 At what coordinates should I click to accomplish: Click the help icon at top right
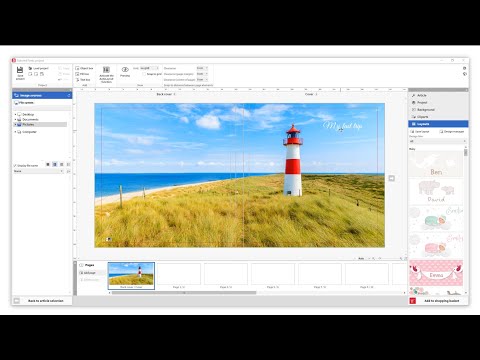click(464, 68)
